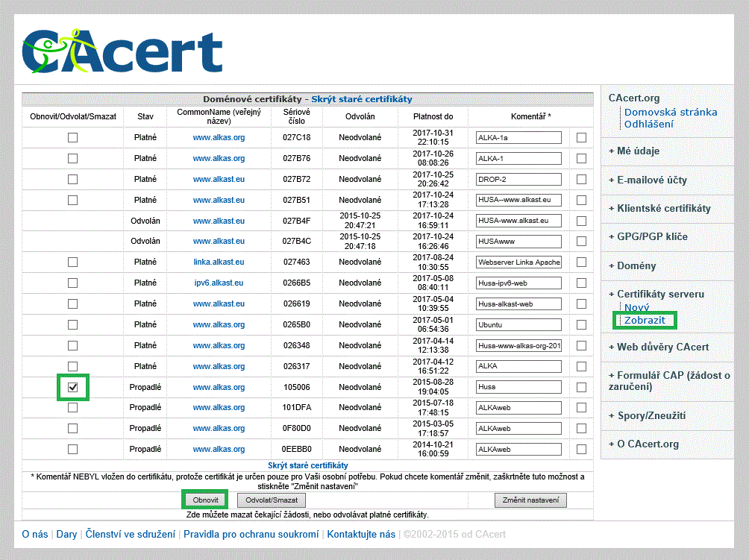Tick the comment checkbox beside ALKA-1a
Screen dimensions: 749x560
tap(581, 137)
